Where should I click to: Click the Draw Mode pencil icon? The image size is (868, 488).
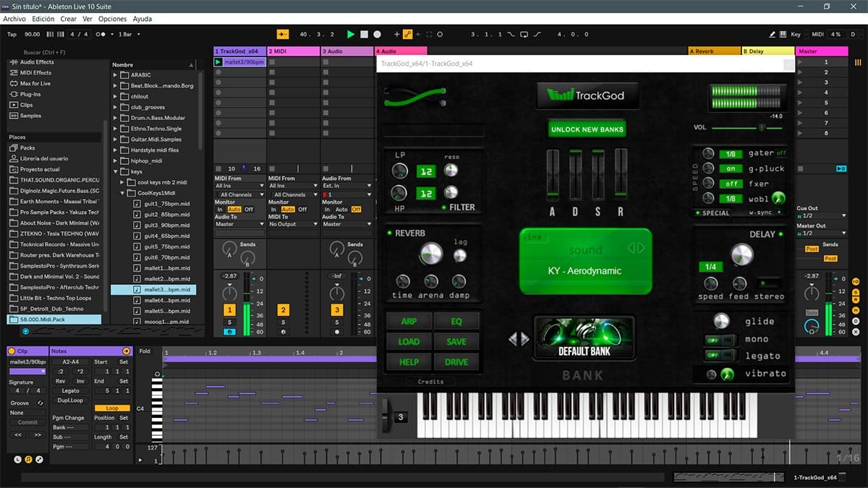pos(773,34)
